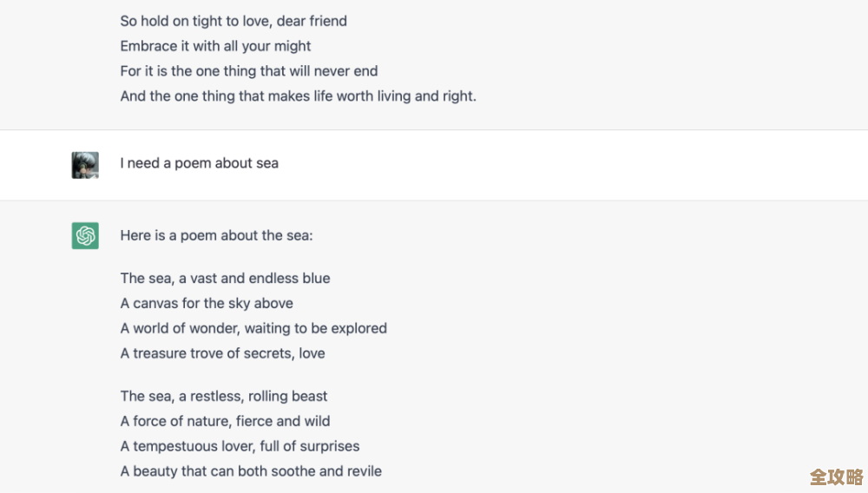Screen dimensions: 868x493
Task: Click the line 'So hold on tight to love, dear friend'
Action: pyautogui.click(x=233, y=21)
